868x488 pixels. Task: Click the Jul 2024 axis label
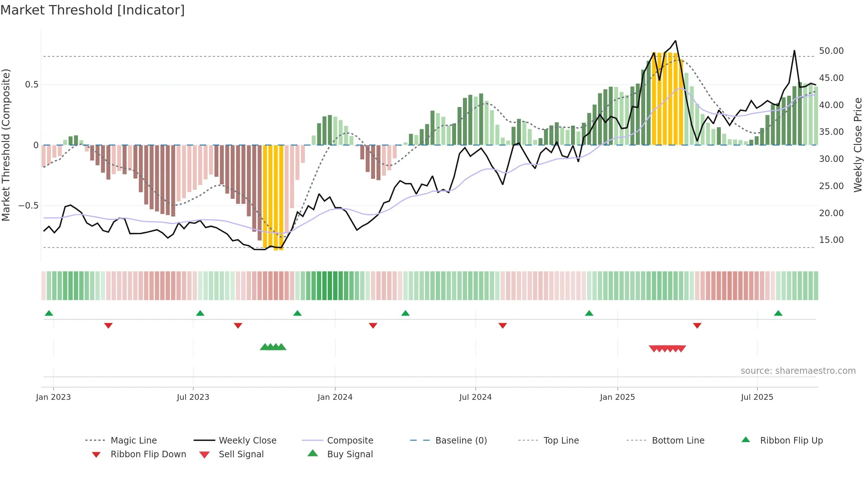(476, 397)
